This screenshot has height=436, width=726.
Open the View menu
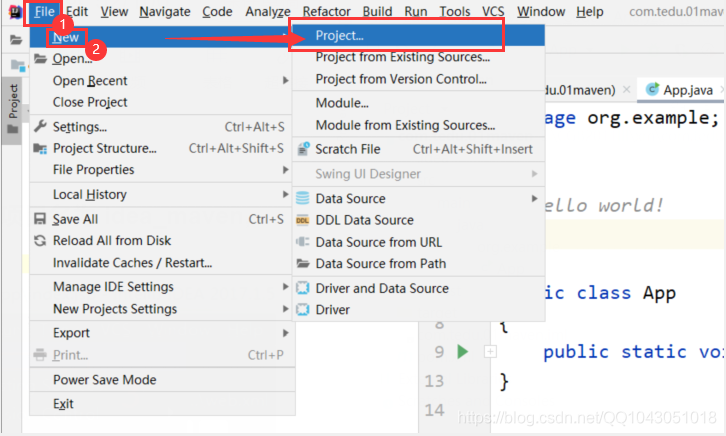(114, 12)
